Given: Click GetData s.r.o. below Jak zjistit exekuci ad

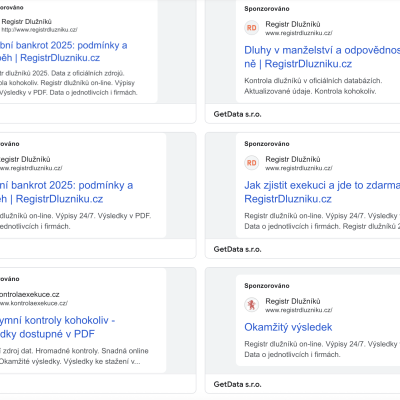Looking at the screenshot, I should click(237, 249).
